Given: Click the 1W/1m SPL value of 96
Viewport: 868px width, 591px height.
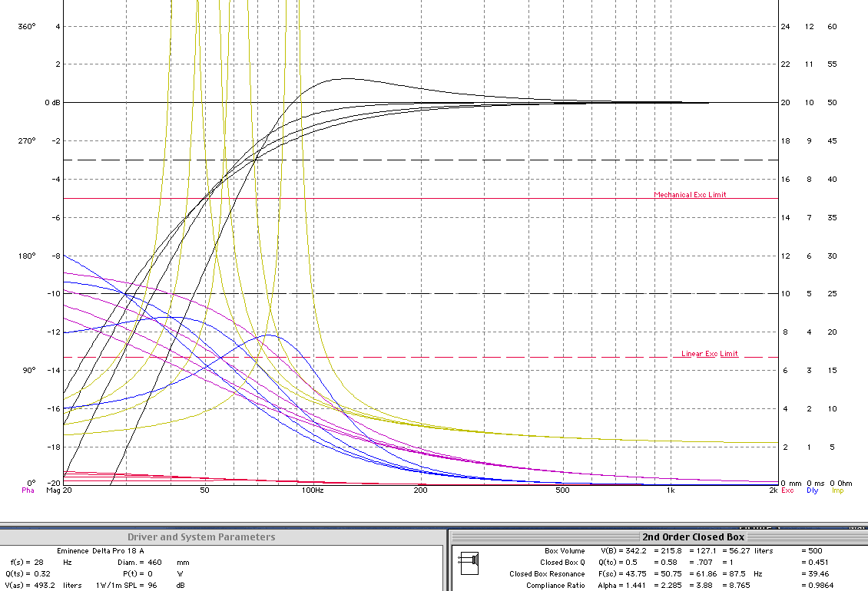Looking at the screenshot, I should coord(151,586).
